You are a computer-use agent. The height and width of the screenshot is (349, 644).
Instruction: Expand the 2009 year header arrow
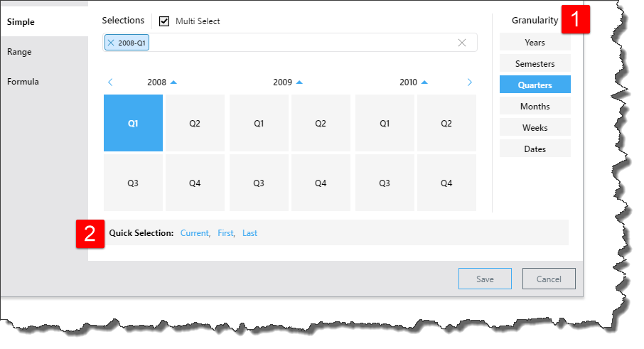(299, 82)
